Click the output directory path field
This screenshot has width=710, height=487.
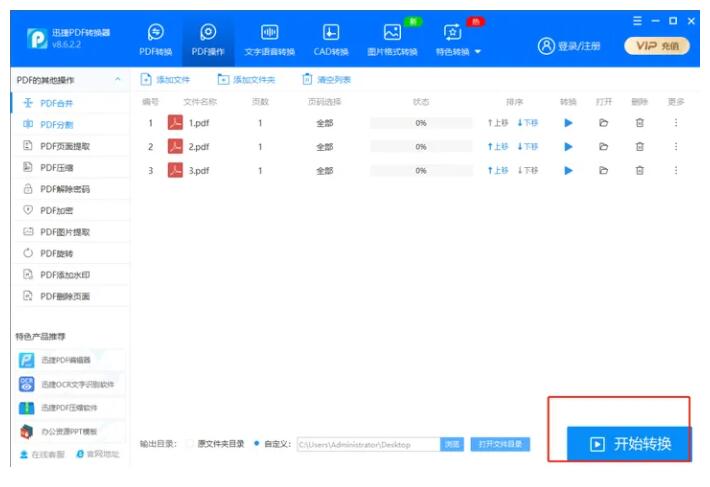[367, 445]
